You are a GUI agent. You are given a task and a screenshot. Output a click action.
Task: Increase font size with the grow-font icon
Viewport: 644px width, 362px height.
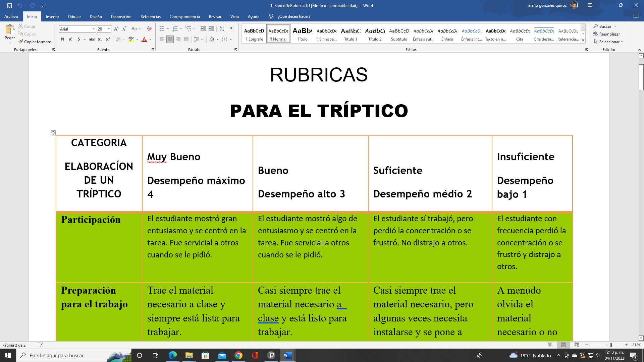point(116,29)
